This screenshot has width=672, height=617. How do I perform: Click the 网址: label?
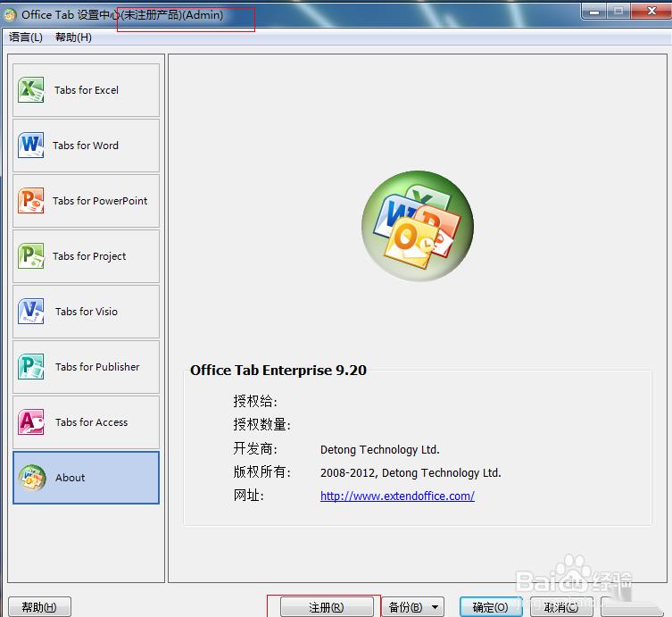coord(249,496)
